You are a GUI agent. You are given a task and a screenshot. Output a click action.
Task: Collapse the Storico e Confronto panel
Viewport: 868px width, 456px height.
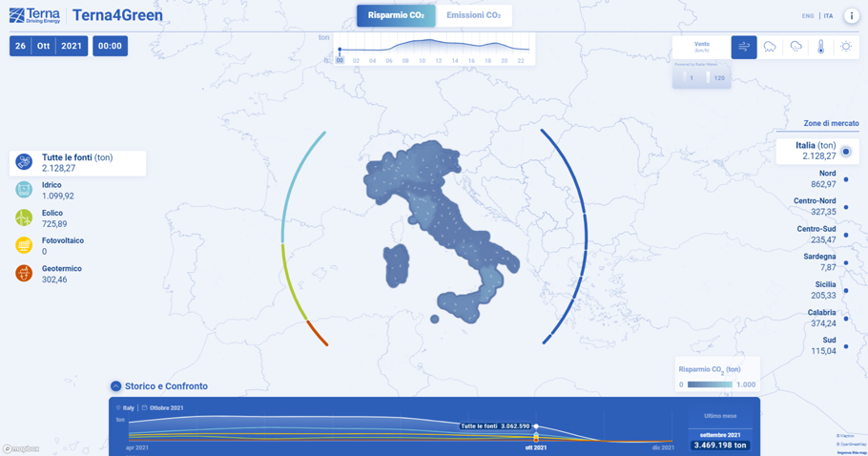click(115, 386)
